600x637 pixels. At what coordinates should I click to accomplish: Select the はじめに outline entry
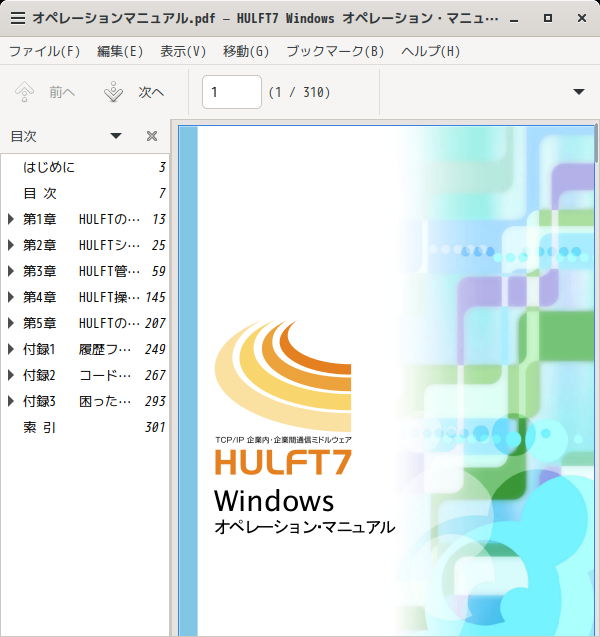(x=84, y=167)
